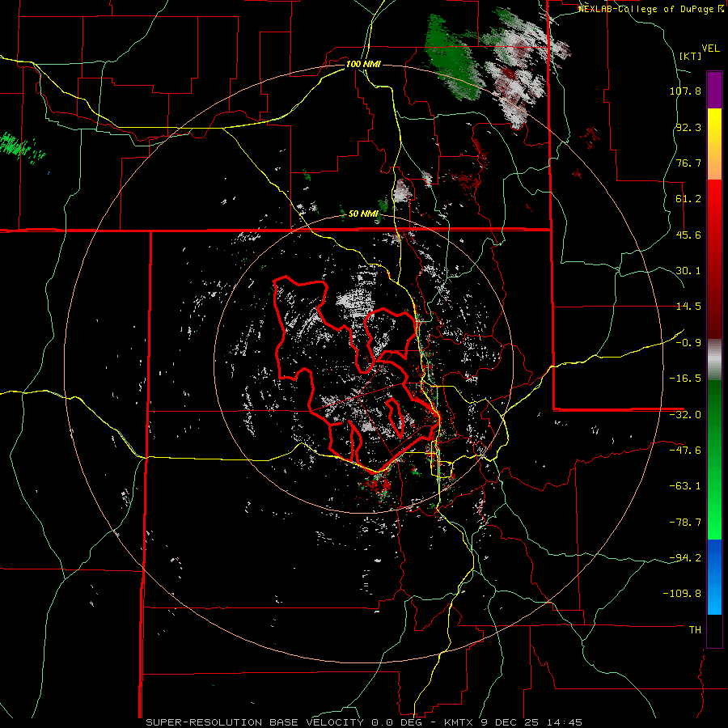Viewport: 728px width, 728px height.
Task: Click the [KT] units label
Action: (x=690, y=56)
